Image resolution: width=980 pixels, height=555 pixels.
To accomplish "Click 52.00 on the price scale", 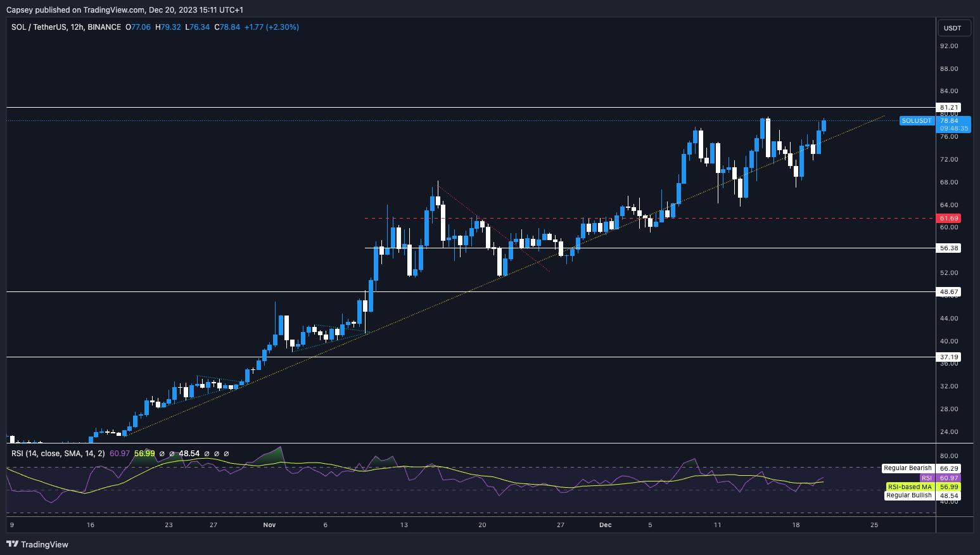I will (949, 273).
